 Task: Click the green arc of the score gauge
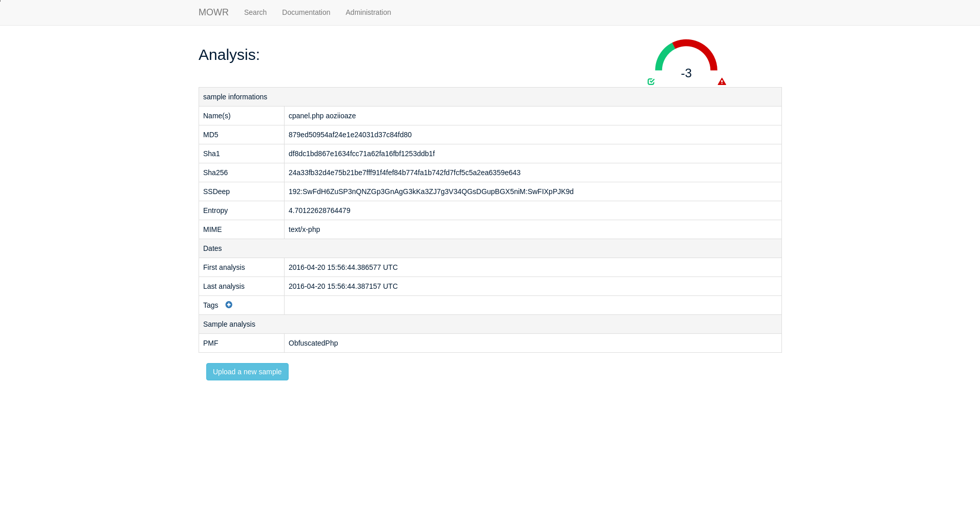pos(662,55)
